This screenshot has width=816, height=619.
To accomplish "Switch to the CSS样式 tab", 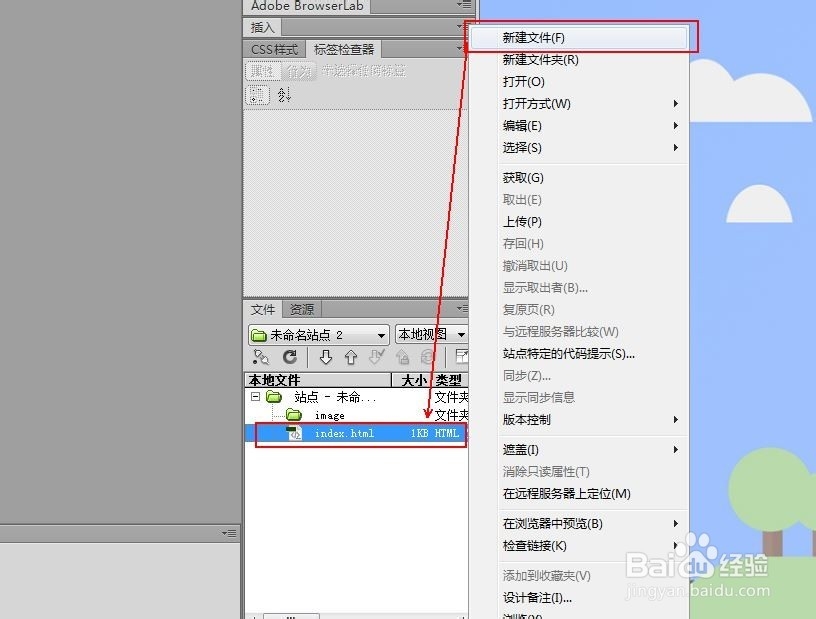I will click(x=273, y=48).
